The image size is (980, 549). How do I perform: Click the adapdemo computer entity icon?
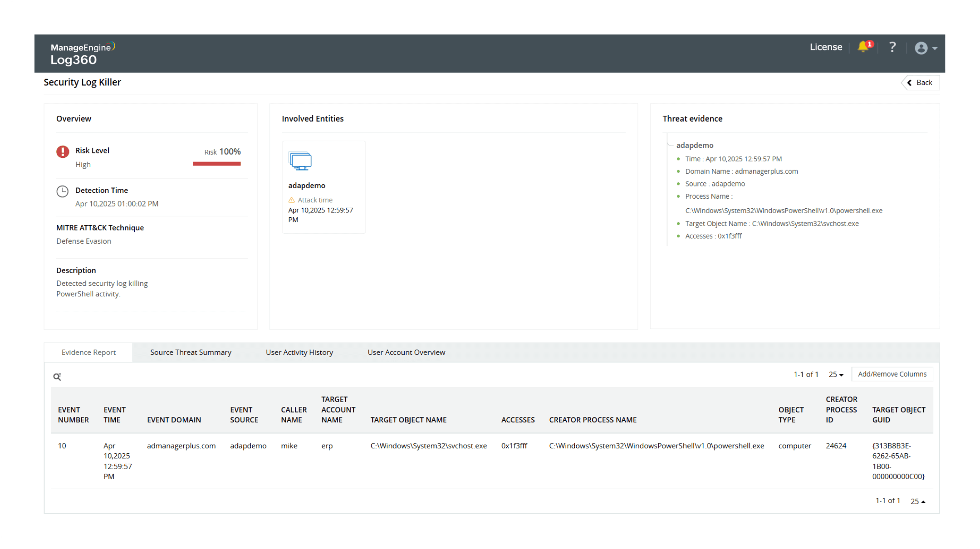(300, 161)
